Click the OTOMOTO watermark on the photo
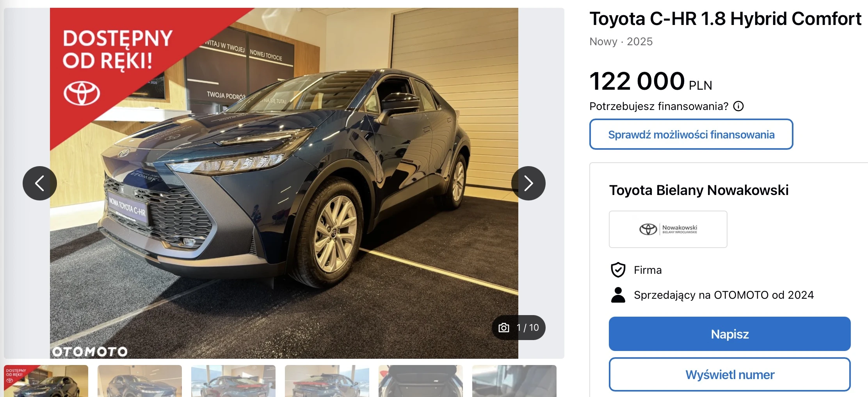 [x=90, y=352]
